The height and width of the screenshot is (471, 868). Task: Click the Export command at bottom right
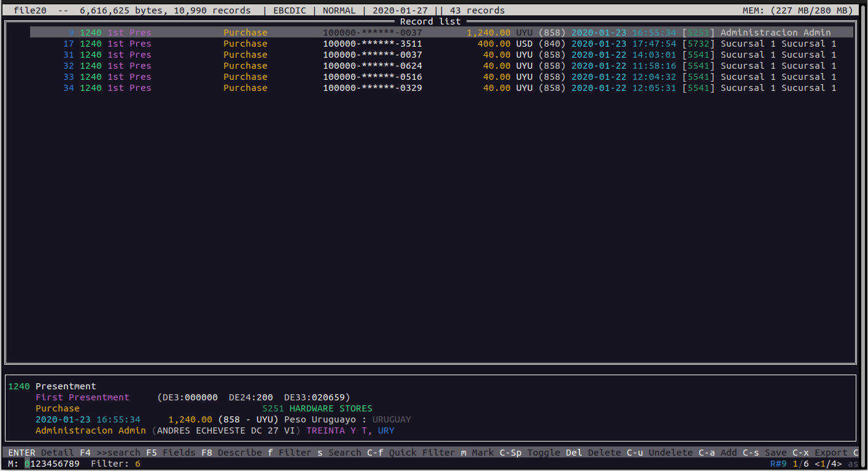(x=823, y=453)
